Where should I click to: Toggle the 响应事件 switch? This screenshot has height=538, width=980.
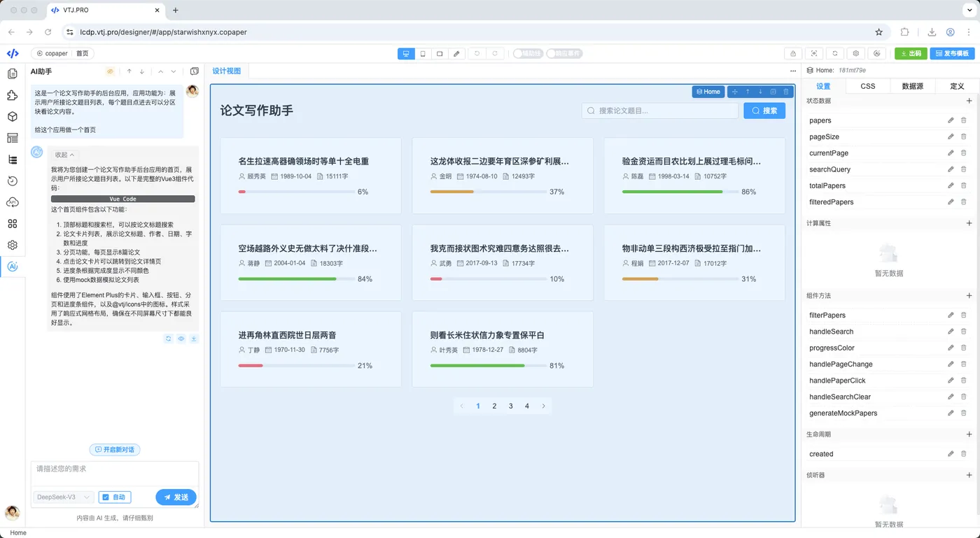564,54
